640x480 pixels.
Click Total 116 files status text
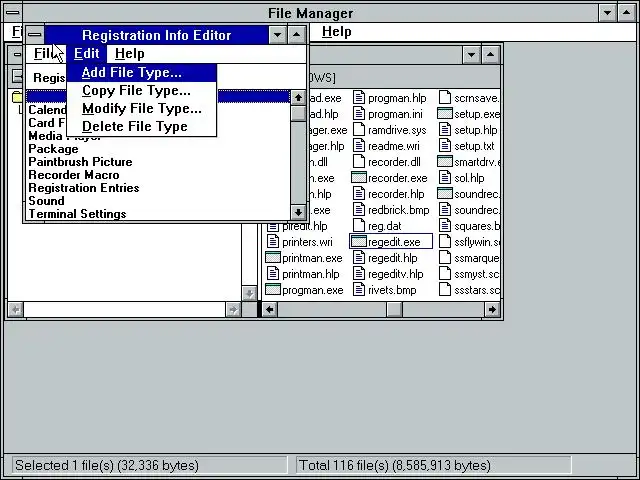click(395, 465)
